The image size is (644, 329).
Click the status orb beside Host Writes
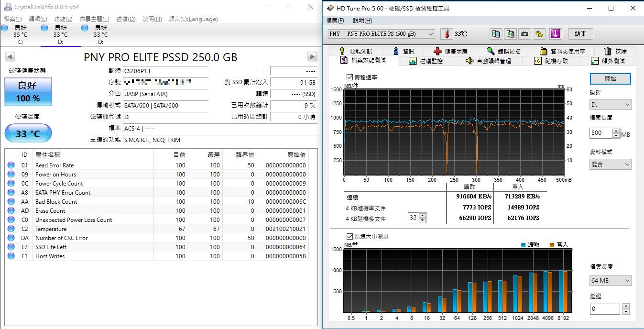[x=11, y=256]
